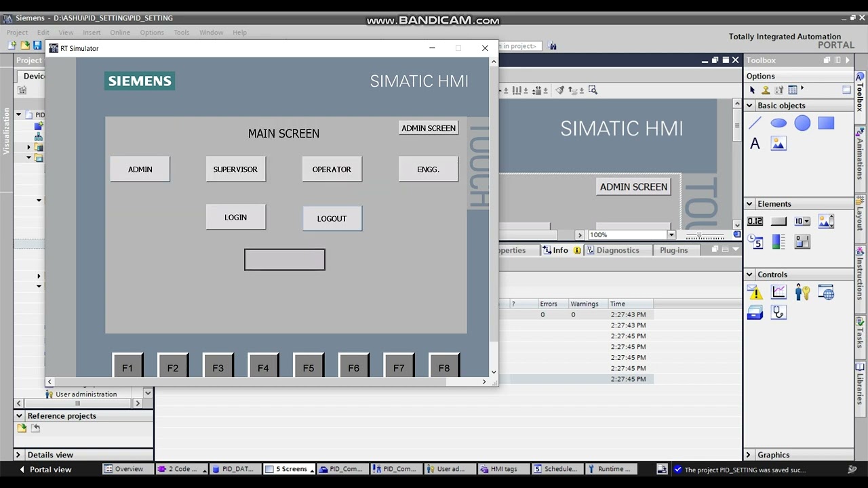Viewport: 868px width, 488px height.
Task: Click LOGOUT button in RT Simulator
Action: coord(332,218)
